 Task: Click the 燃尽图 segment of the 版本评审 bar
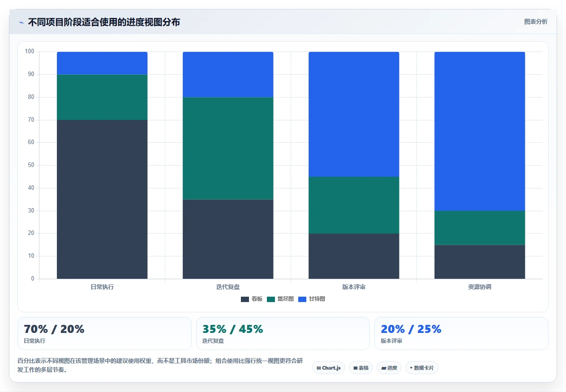(354, 205)
